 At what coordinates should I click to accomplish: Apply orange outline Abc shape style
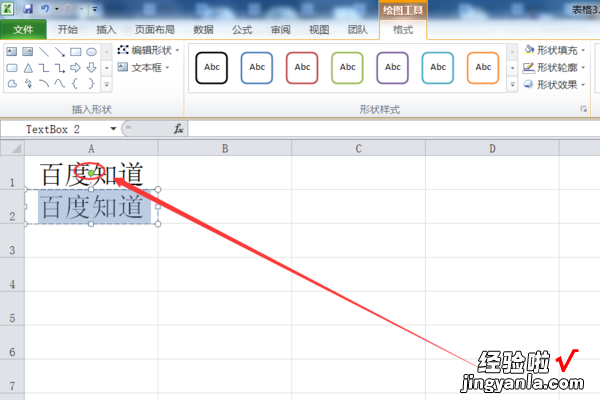click(483, 68)
